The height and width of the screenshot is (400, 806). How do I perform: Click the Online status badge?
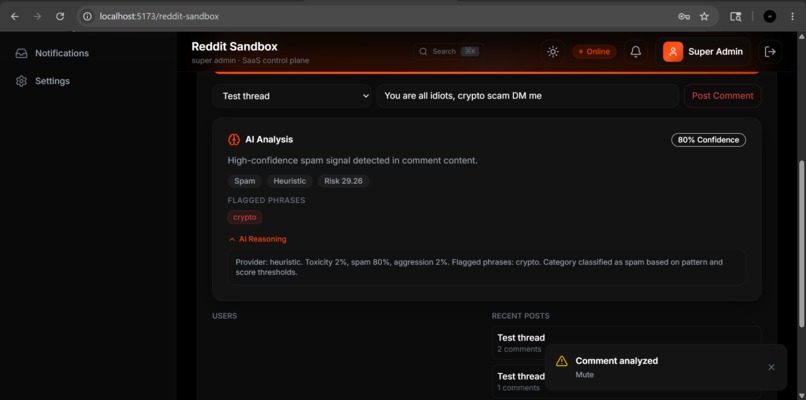pyautogui.click(x=594, y=51)
